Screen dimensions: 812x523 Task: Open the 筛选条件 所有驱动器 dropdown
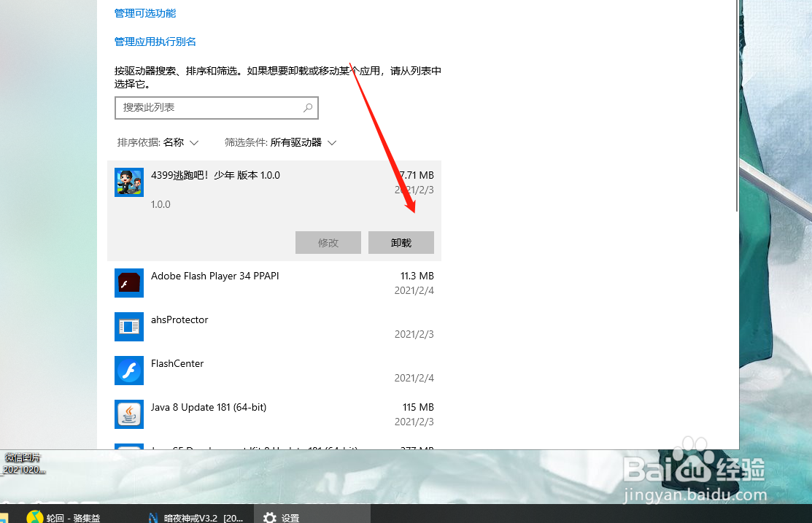coord(280,142)
